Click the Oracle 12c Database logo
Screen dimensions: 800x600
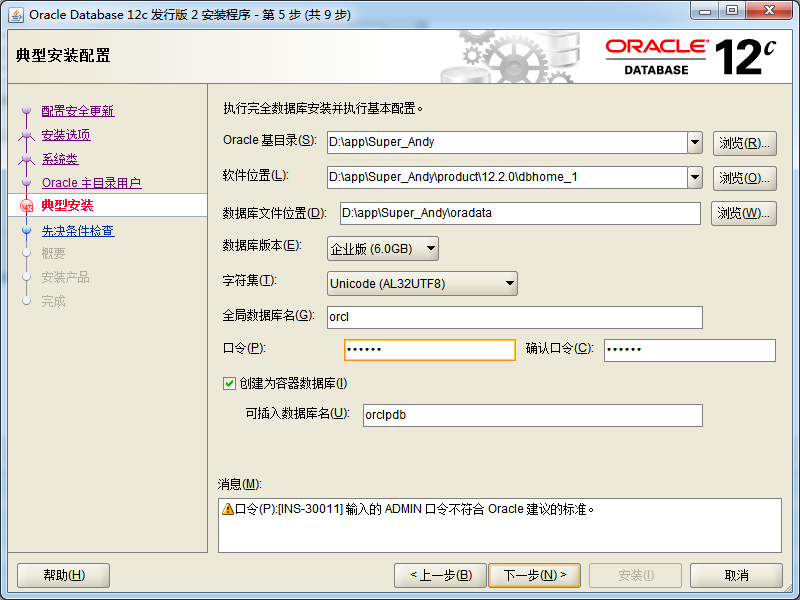click(x=690, y=57)
